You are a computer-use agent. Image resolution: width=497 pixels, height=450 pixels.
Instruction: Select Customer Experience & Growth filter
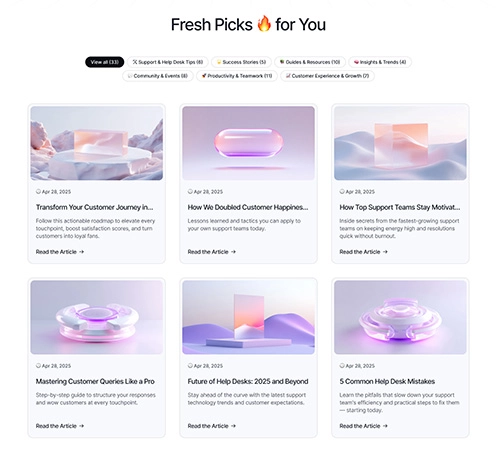click(327, 76)
